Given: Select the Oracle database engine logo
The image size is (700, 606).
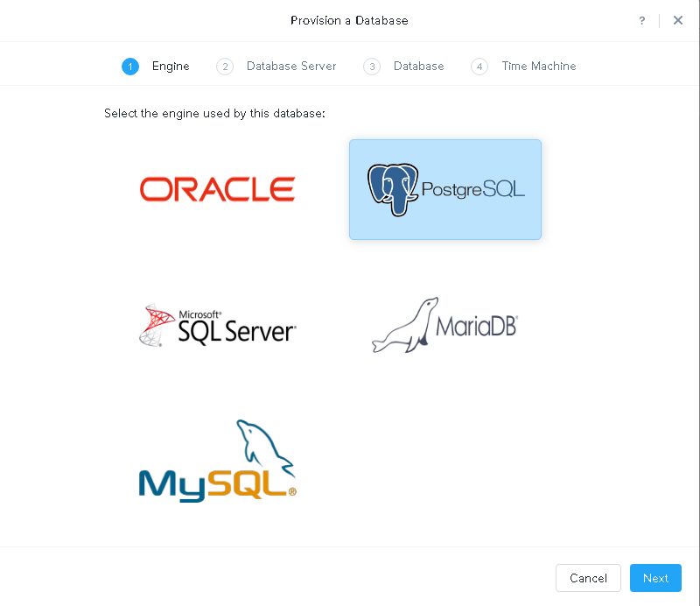Looking at the screenshot, I should click(x=217, y=189).
